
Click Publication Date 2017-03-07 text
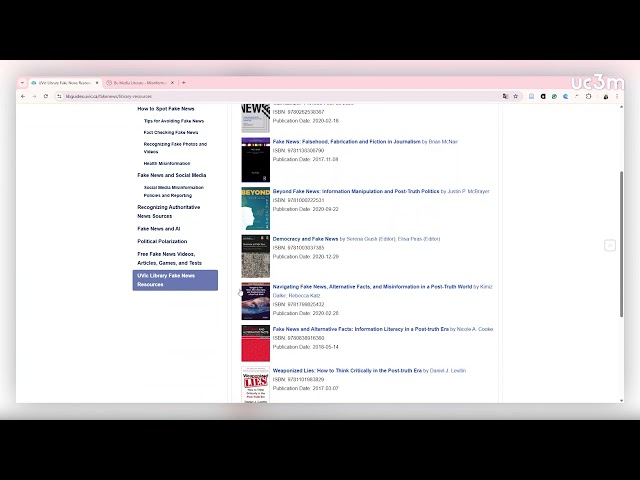pyautogui.click(x=305, y=388)
